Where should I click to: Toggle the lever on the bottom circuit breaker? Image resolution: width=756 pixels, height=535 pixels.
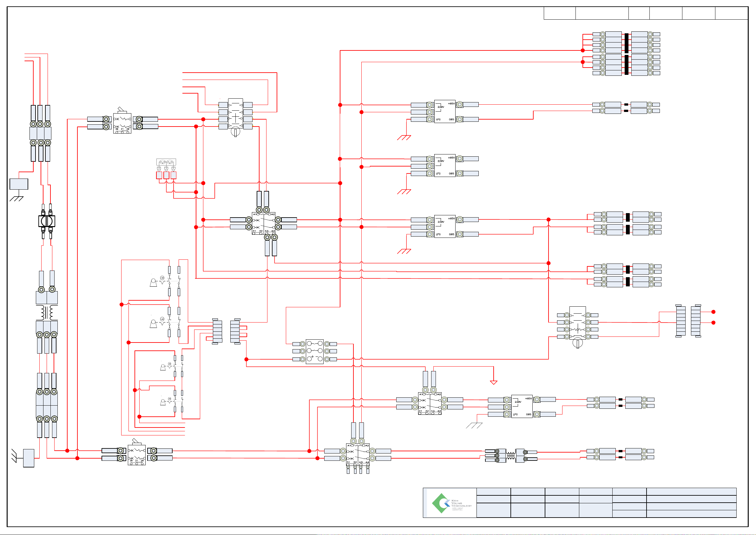pos(135,441)
